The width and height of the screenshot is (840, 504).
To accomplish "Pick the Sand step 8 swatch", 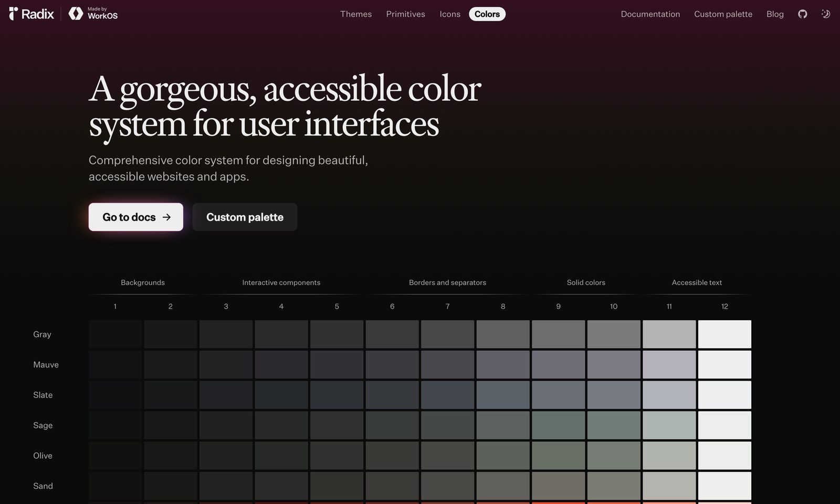I will [x=503, y=486].
